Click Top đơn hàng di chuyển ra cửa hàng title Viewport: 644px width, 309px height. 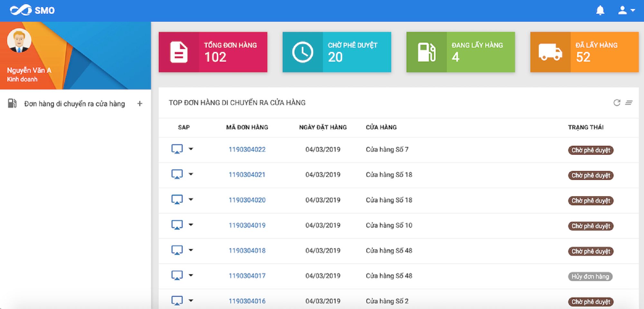point(237,102)
